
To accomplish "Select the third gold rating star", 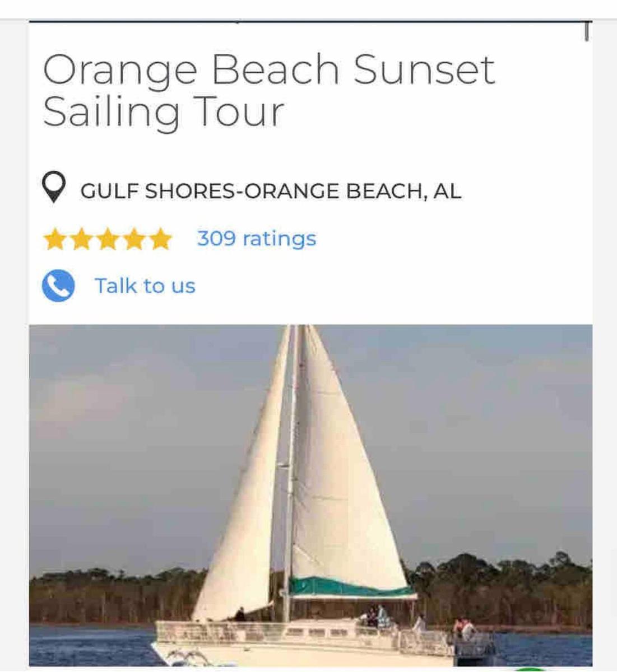I will (108, 239).
